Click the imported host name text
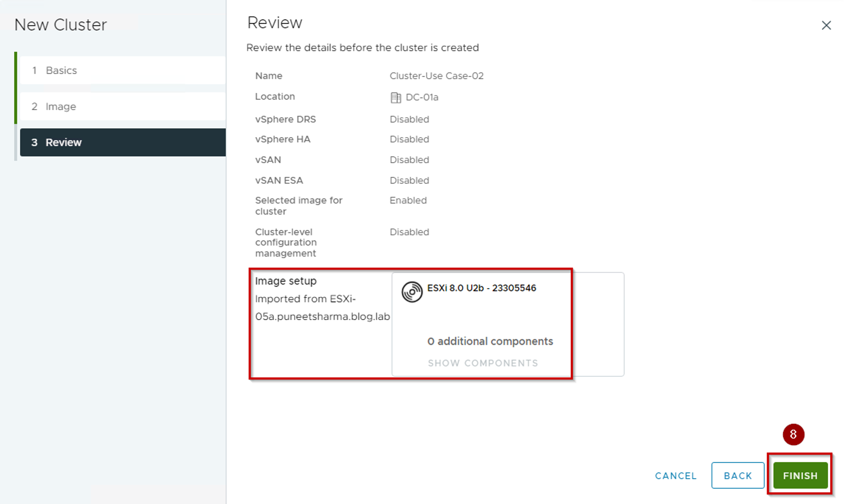 [322, 316]
